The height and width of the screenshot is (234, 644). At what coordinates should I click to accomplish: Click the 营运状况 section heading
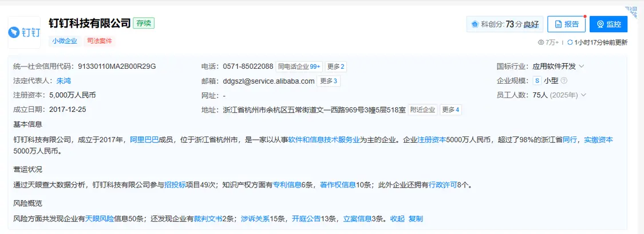27,169
